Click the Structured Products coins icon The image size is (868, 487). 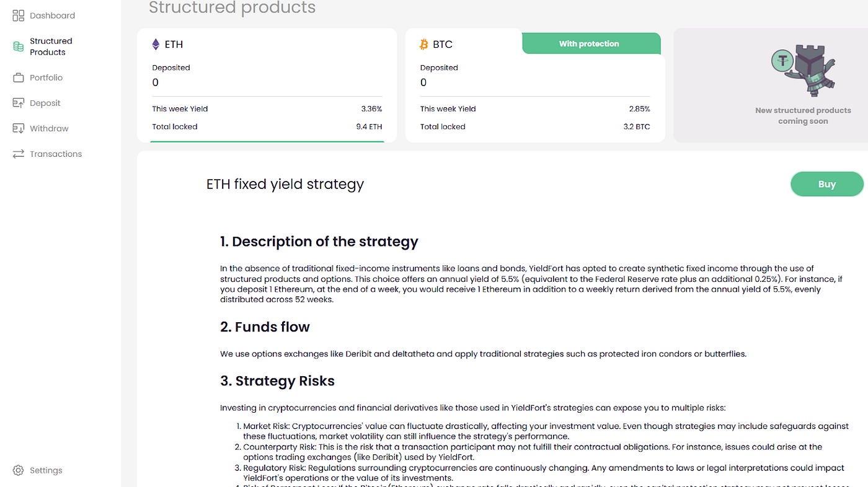[x=19, y=46]
